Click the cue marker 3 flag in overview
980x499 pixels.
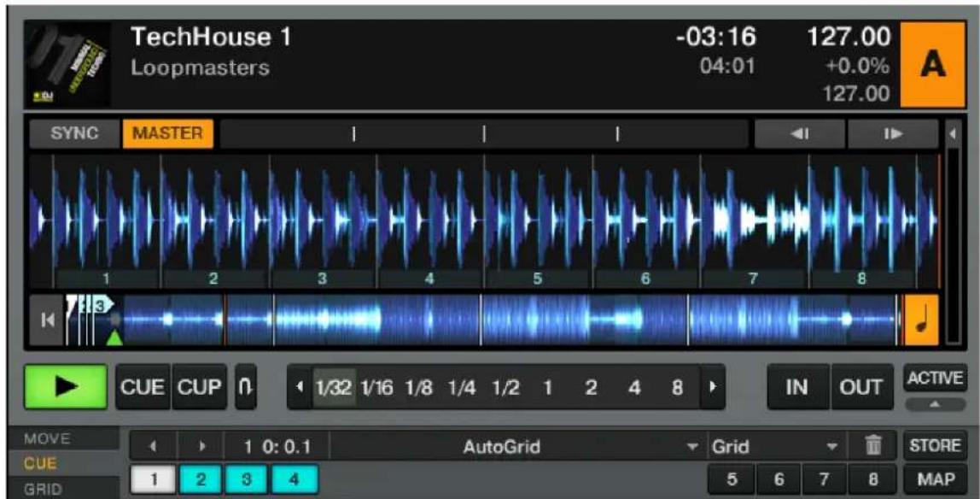104,305
